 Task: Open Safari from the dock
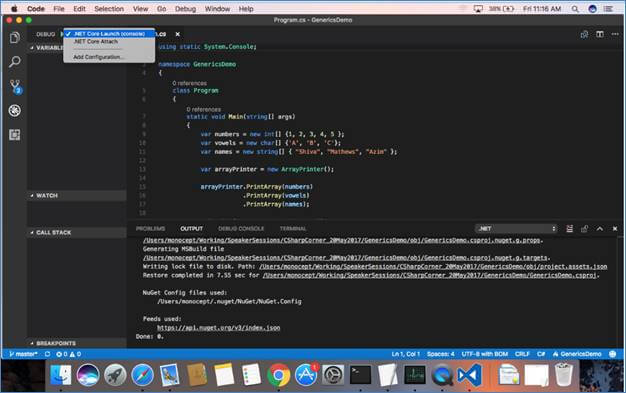(143, 375)
